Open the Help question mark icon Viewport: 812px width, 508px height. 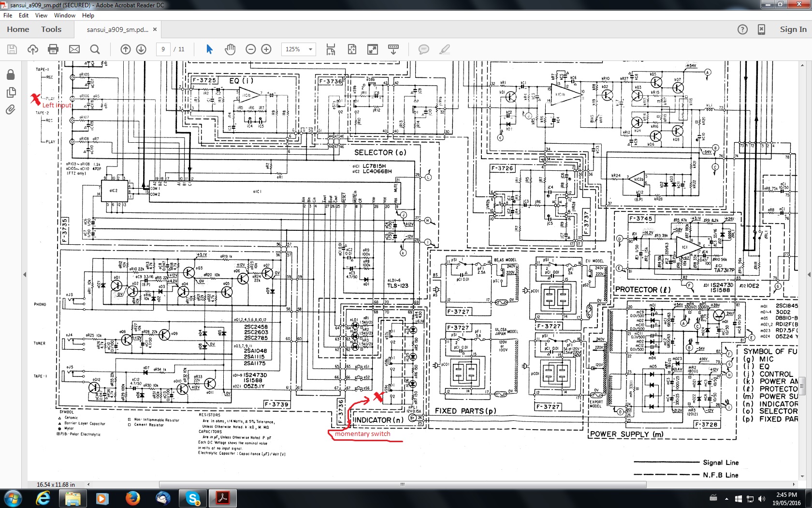(x=742, y=30)
